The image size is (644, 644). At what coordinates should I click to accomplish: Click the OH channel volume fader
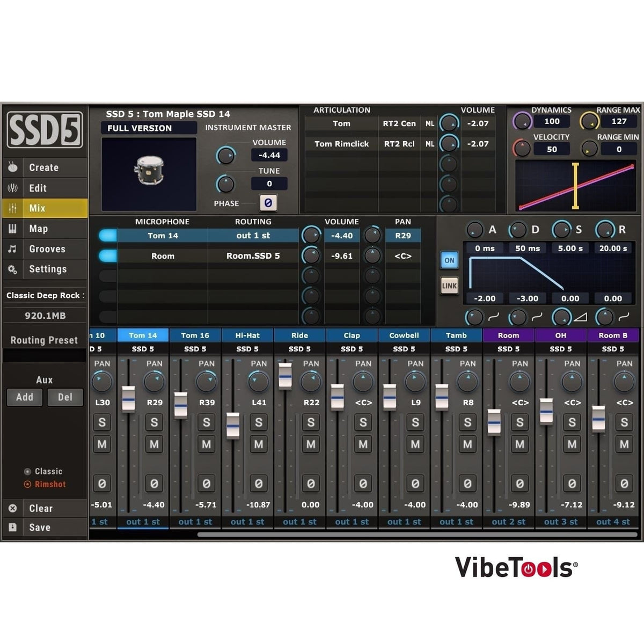(x=546, y=411)
